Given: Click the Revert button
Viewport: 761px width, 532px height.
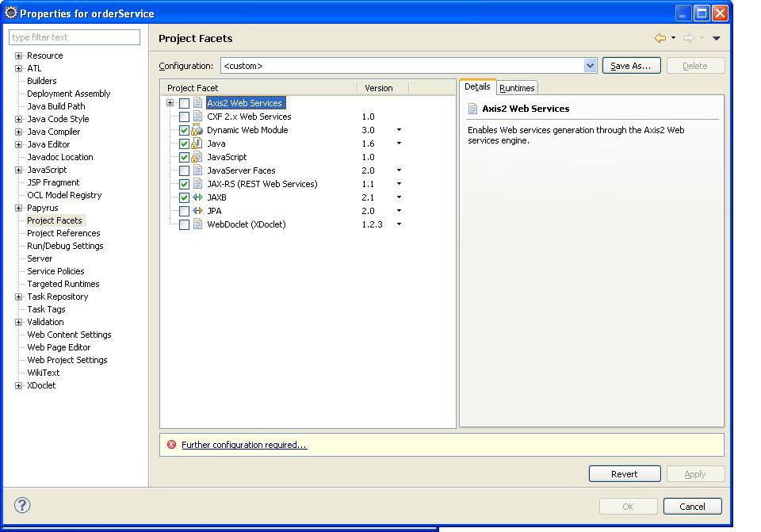Looking at the screenshot, I should 625,474.
